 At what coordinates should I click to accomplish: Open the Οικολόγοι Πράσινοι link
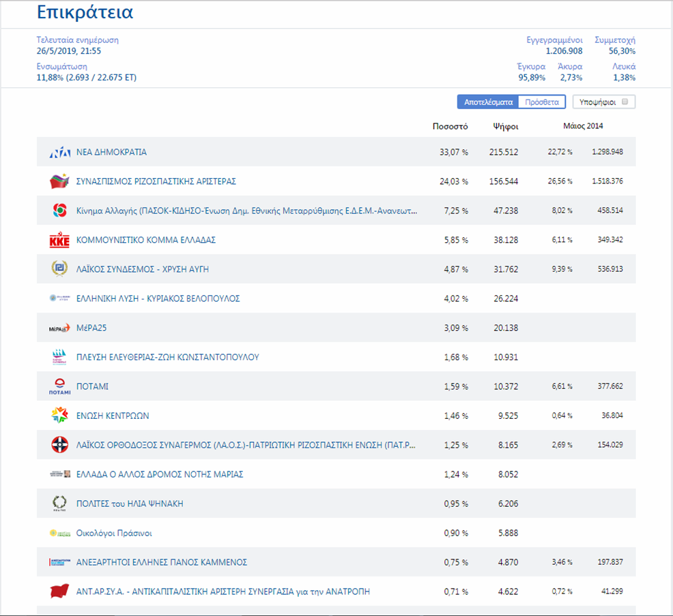(x=114, y=533)
